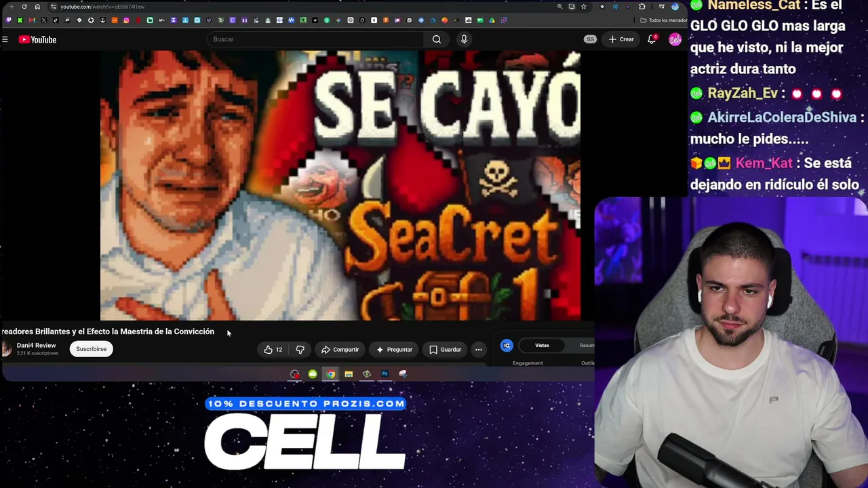Go to the YouTube home logo
Viewport: 868px width, 488px height.
(x=37, y=39)
